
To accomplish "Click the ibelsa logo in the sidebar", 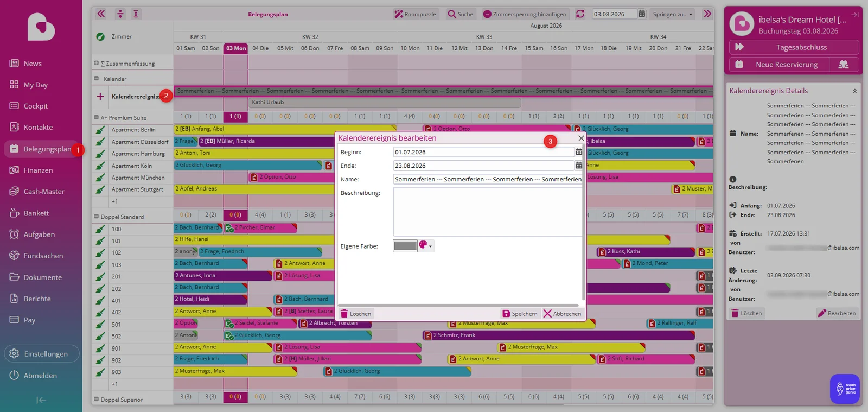I will [41, 27].
